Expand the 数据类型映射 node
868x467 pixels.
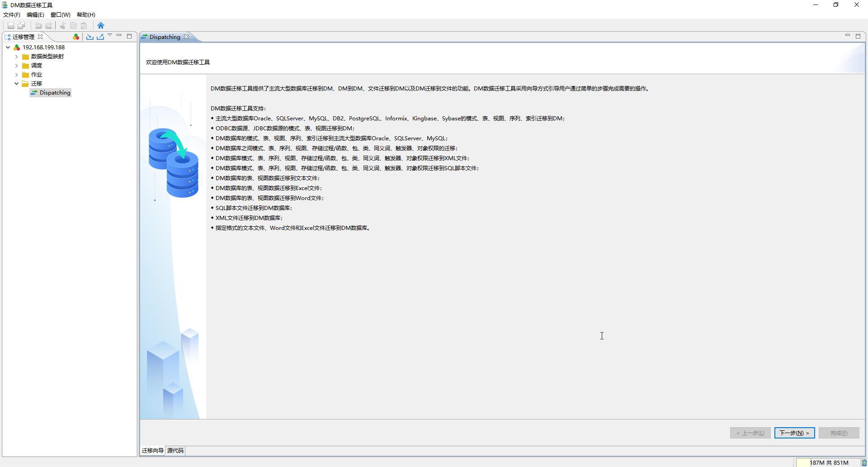(17, 57)
